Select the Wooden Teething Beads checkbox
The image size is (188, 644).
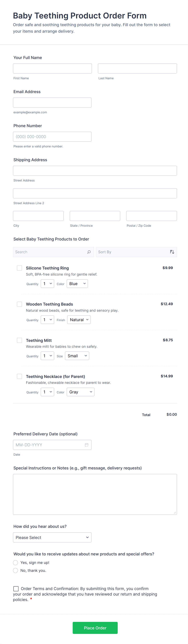[19, 304]
